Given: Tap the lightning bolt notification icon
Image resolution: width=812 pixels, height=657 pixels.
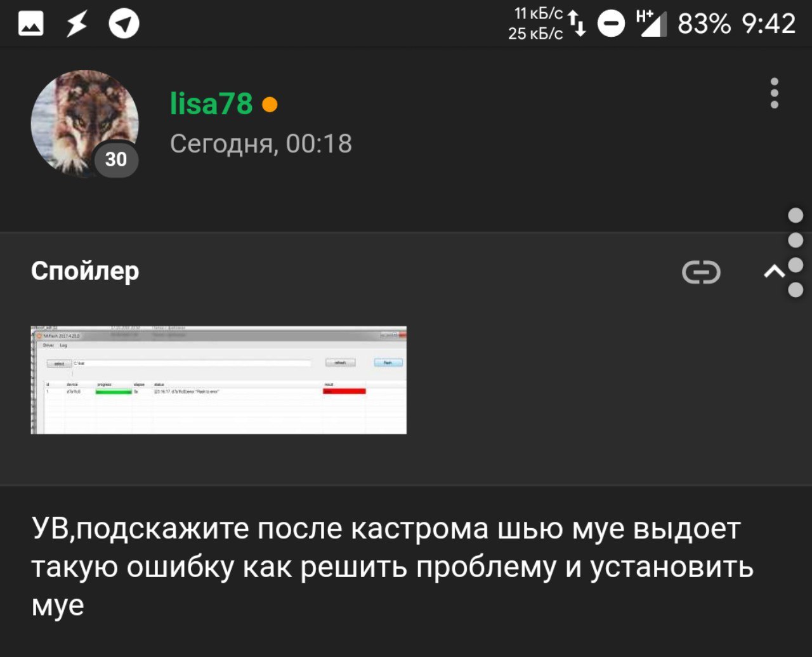Looking at the screenshot, I should coord(77,24).
